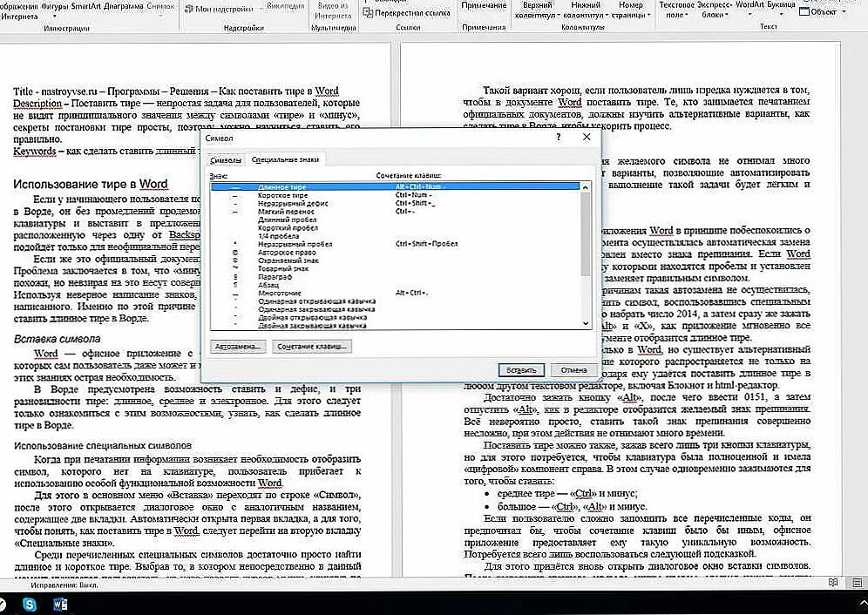The height and width of the screenshot is (615, 868).
Task: Select the Короткий пробел row
Action: point(396,227)
